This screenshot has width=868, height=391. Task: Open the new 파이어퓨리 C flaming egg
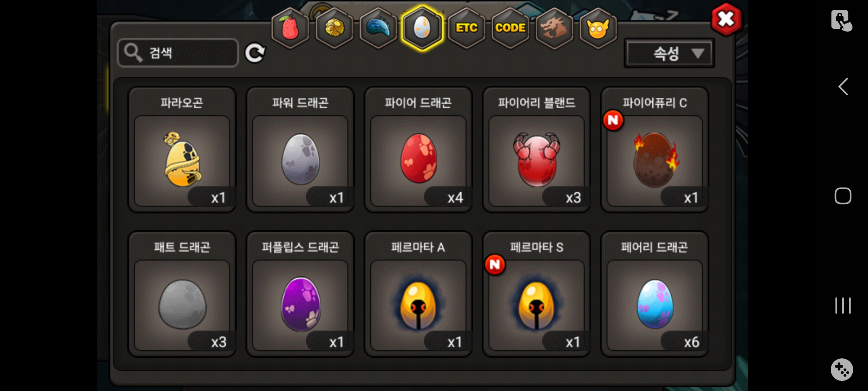coord(655,150)
